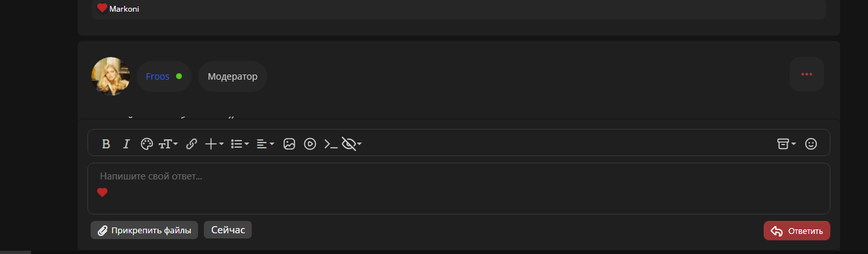Insert a link with chain icon

192,144
